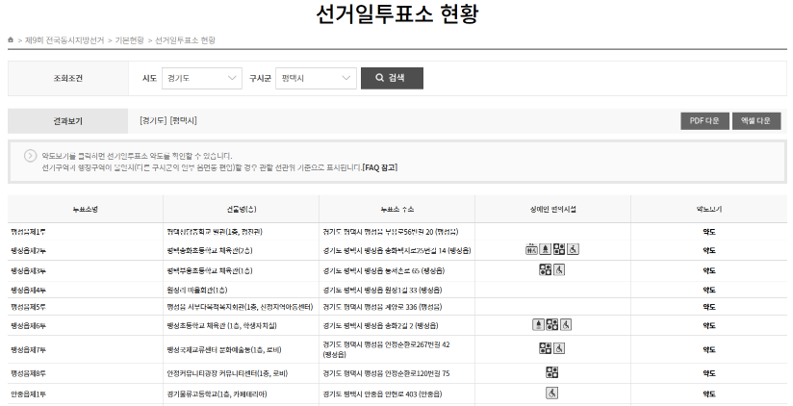793x406 pixels.
Task: Click the braille block icon in 팽성읍제7투 row
Action: point(545,348)
